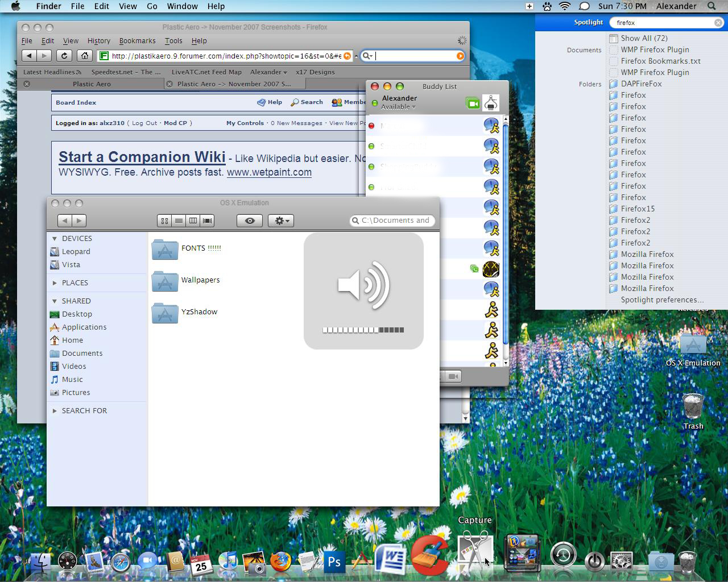Screen dimensions: 728x582
Task: Open Mail stamp icon in dock
Action: pyautogui.click(x=94, y=562)
